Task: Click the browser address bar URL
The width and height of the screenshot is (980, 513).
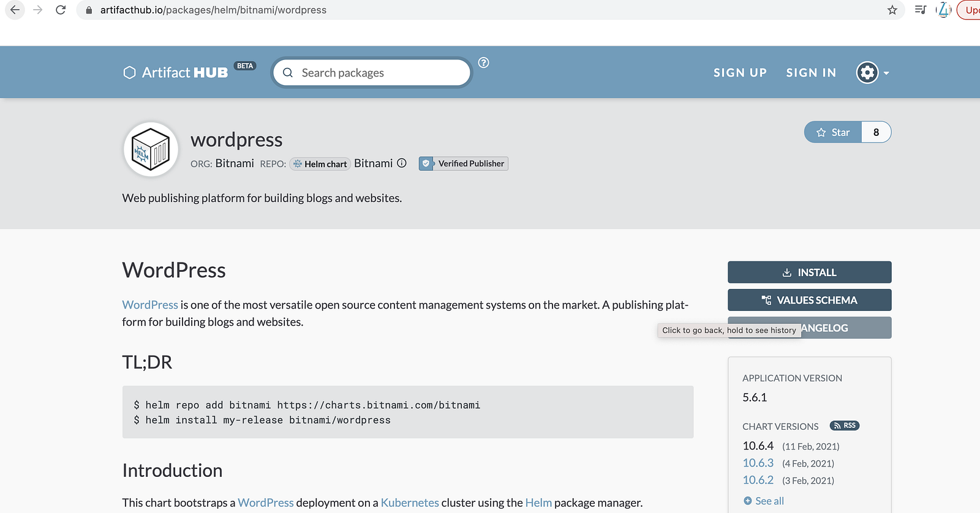Action: (213, 10)
